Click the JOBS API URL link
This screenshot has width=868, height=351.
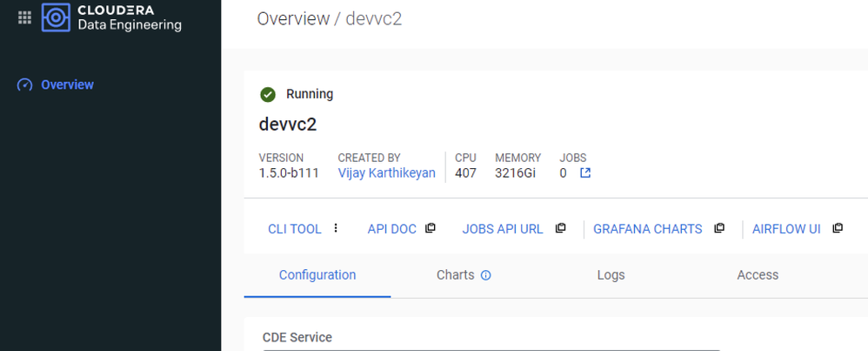(503, 228)
